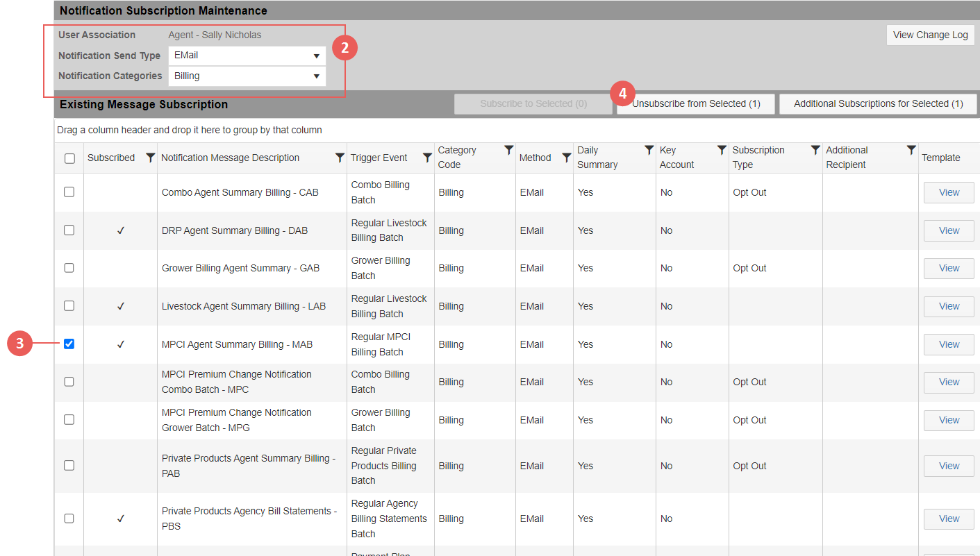Click the Template column header
Screen dimensions: 980x556
click(941, 158)
